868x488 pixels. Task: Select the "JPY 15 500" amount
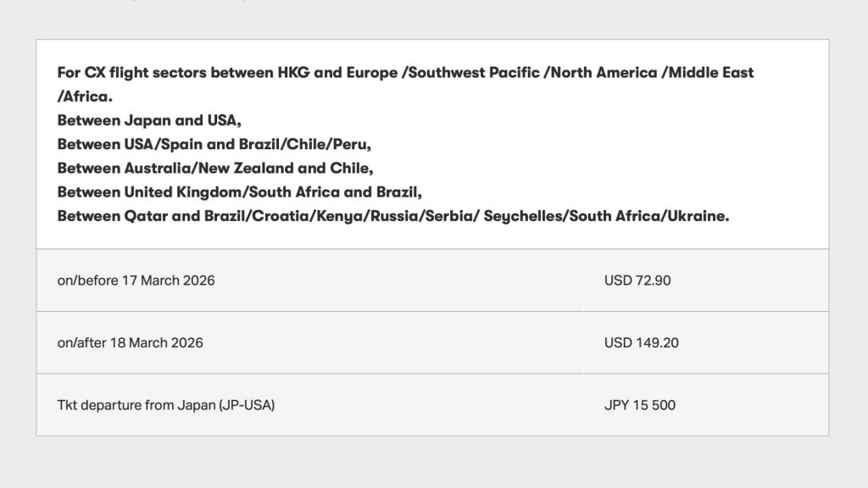pos(639,405)
